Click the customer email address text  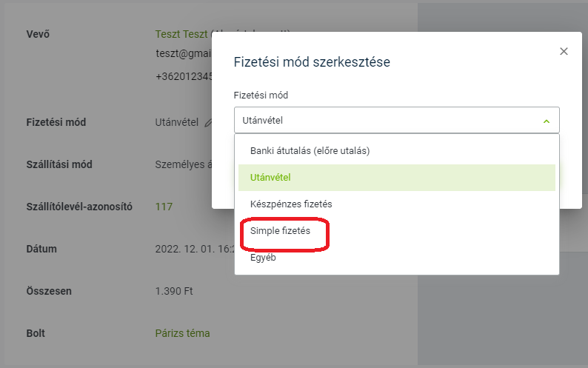[183, 54]
